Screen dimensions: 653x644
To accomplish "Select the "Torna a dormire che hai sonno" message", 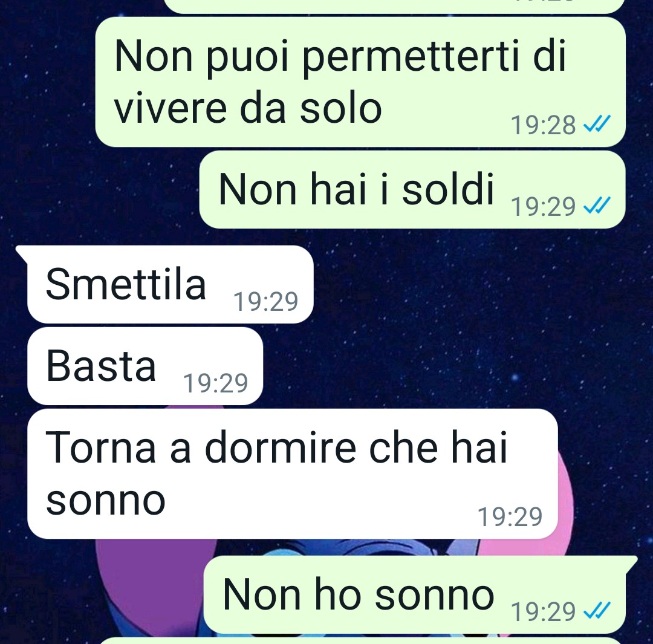I will pos(293,474).
